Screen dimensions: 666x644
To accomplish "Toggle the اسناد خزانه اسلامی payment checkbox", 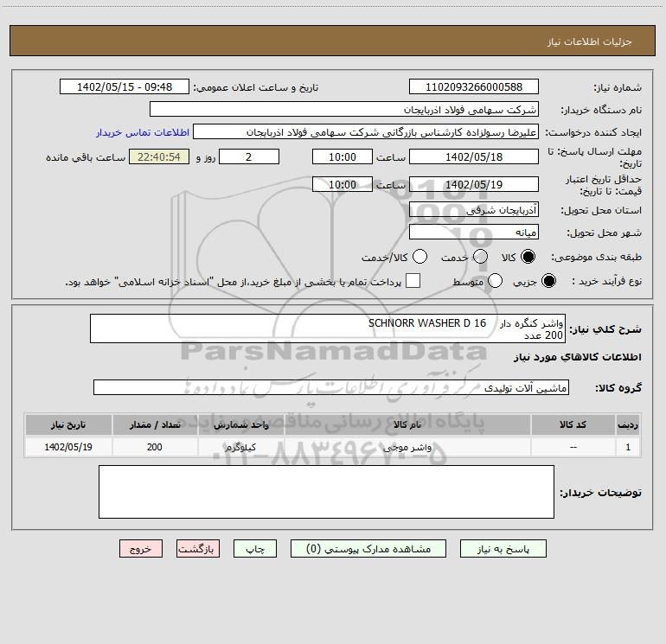I will (x=413, y=281).
